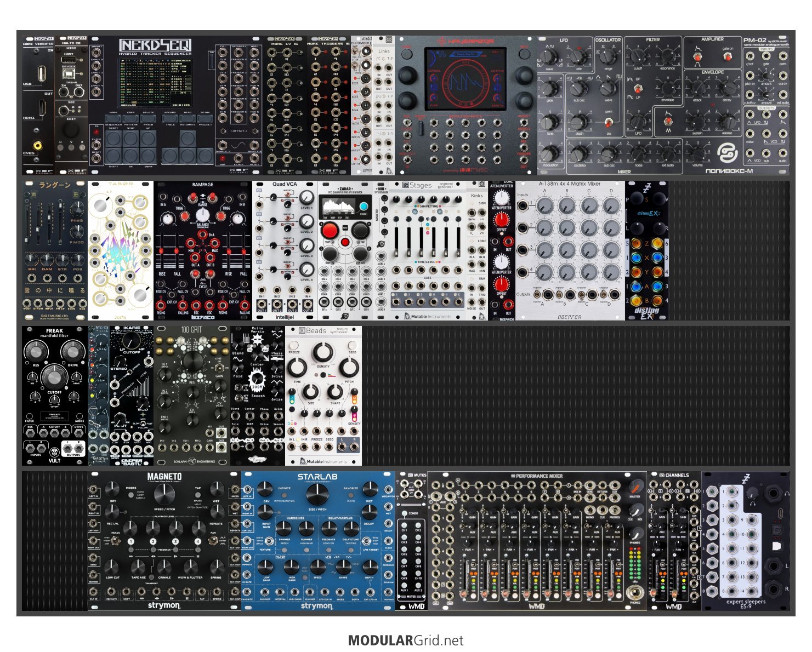This screenshot has width=812, height=652.
Task: Turn the DENSITY knob on Beads
Action: [x=323, y=352]
